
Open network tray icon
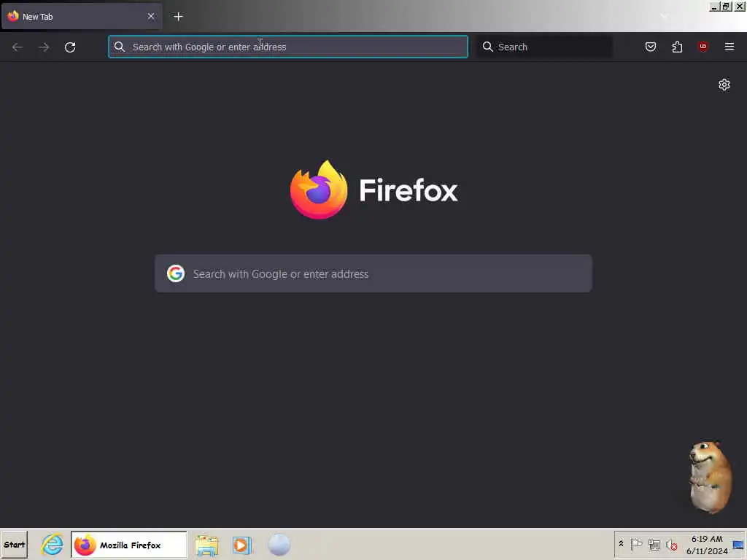coord(654,544)
